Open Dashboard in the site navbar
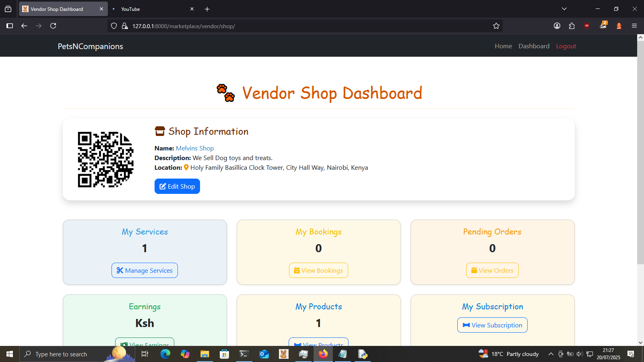Viewport: 644px width, 362px height. coord(534,46)
